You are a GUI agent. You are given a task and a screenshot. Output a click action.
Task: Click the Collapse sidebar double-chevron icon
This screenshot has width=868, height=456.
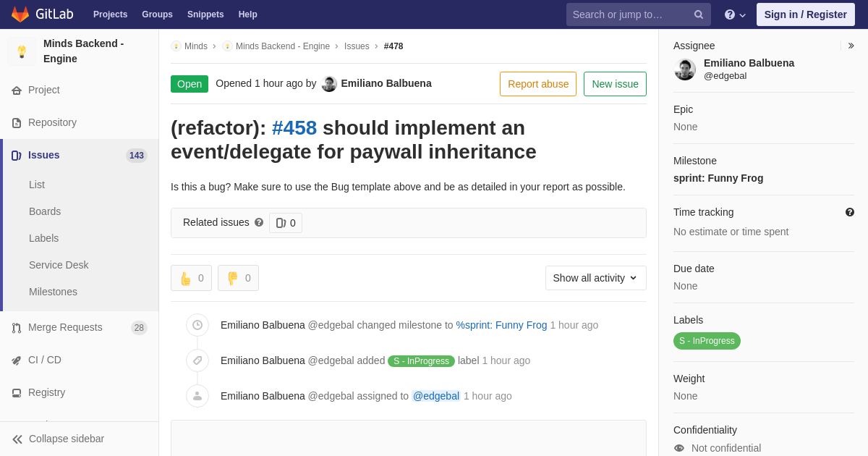pyautogui.click(x=17, y=439)
